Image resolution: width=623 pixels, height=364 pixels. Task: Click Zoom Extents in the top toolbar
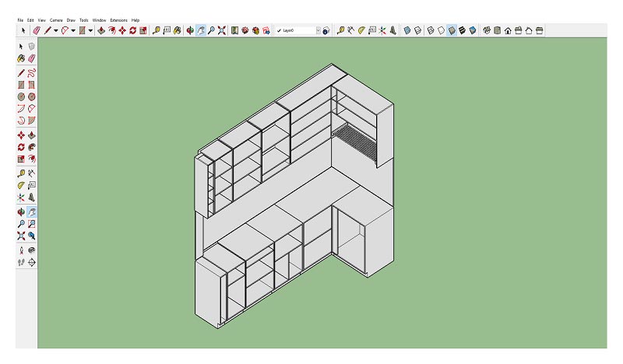[x=222, y=30]
